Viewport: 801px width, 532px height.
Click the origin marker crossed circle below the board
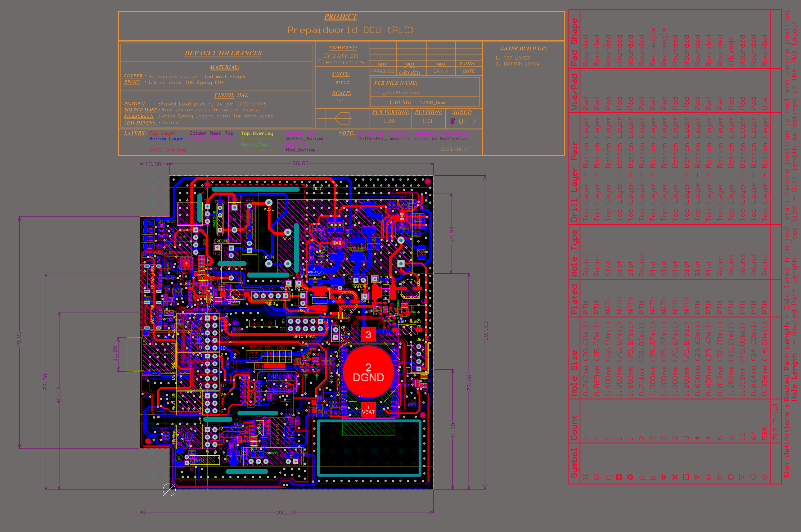coord(169,489)
